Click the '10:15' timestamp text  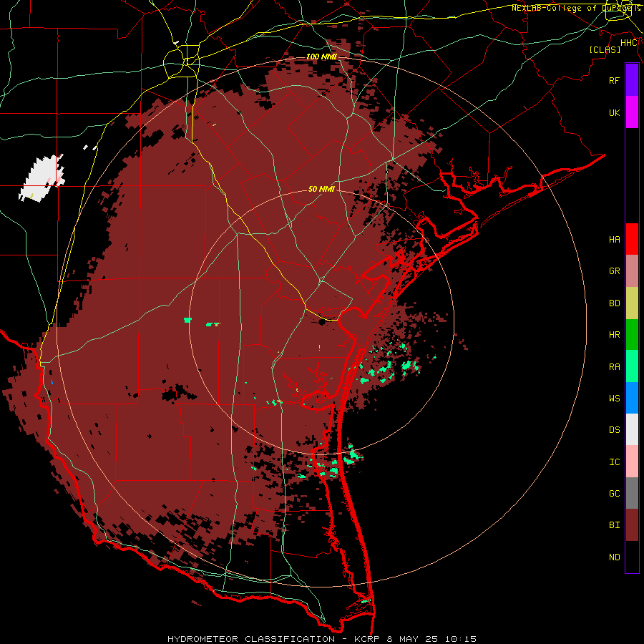click(460, 639)
